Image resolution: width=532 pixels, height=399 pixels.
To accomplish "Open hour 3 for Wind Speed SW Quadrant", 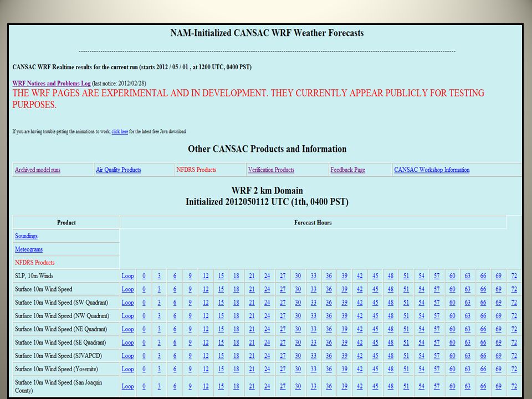I will (159, 303).
